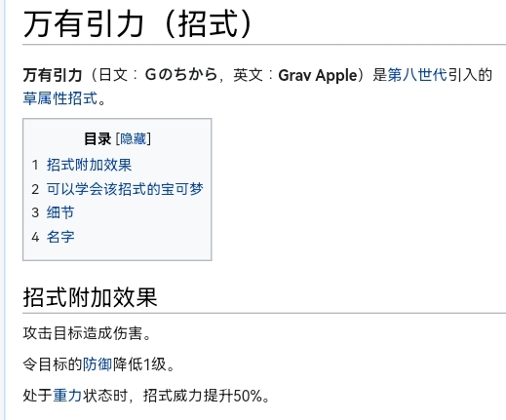The width and height of the screenshot is (506, 420).
Task: Click the 招式附加效果 section heading
Action: 91,297
